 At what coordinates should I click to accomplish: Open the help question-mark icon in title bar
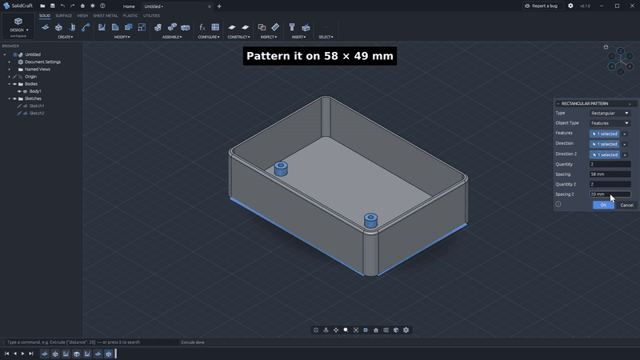(x=102, y=6)
